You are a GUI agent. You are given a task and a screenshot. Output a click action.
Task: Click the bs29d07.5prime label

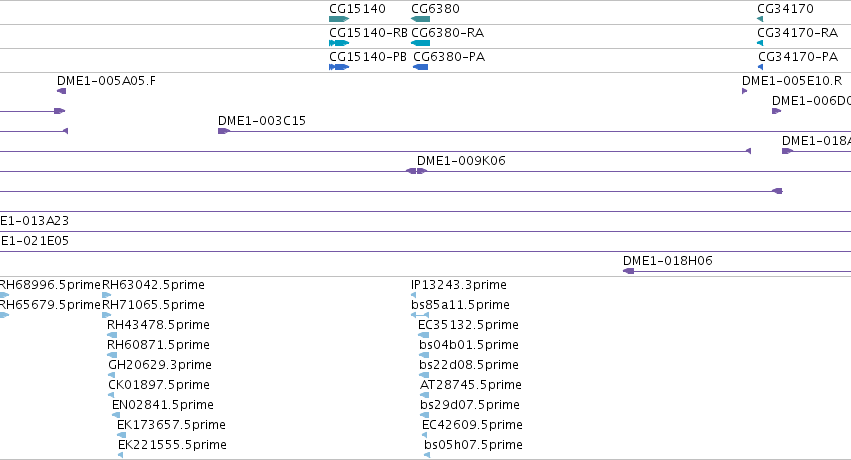click(x=469, y=405)
